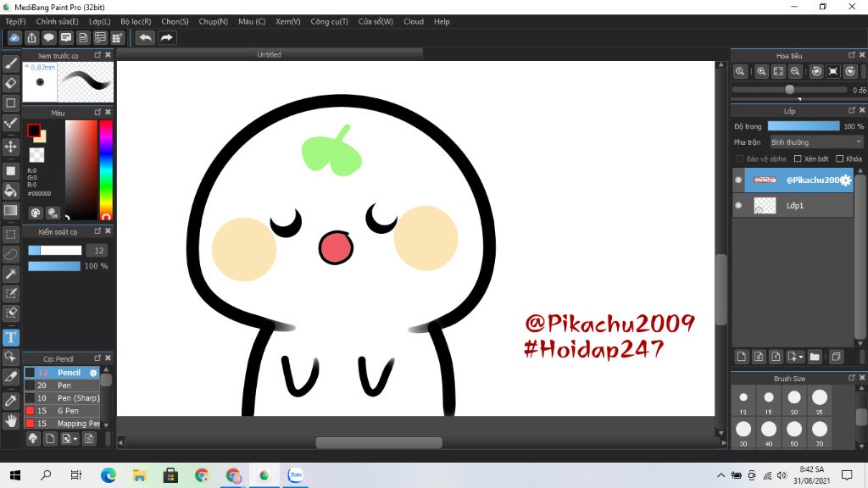Select the rectangular Select tool
The image size is (868, 488).
pyautogui.click(x=10, y=235)
